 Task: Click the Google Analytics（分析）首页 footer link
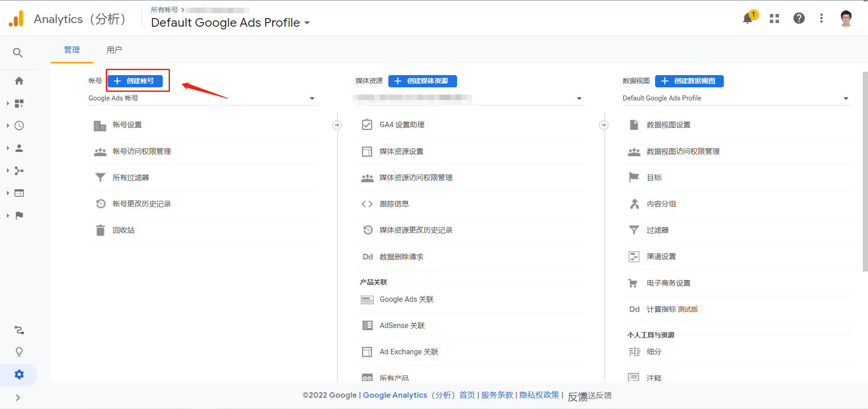(419, 395)
